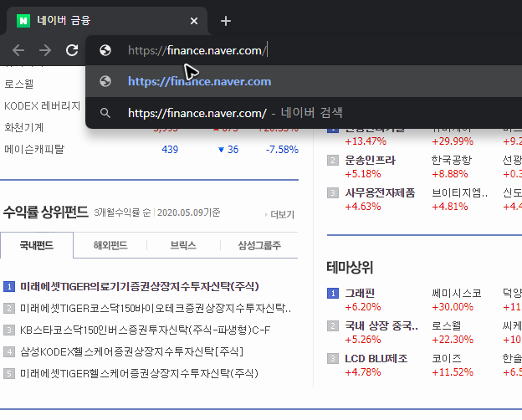Open fund 미래에셋TIGER의료기기증권상장지수투자신탁(주식)

click(140, 286)
